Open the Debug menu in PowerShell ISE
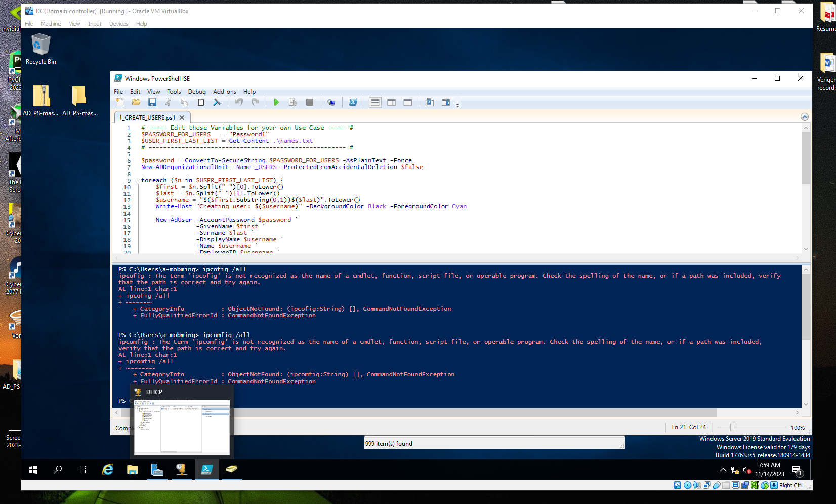 (197, 92)
